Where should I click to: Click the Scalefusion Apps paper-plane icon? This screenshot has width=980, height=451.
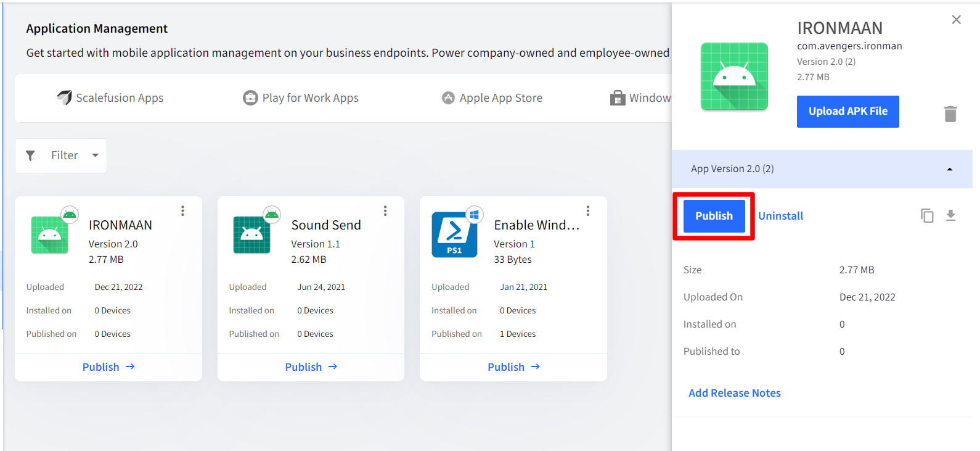point(64,97)
